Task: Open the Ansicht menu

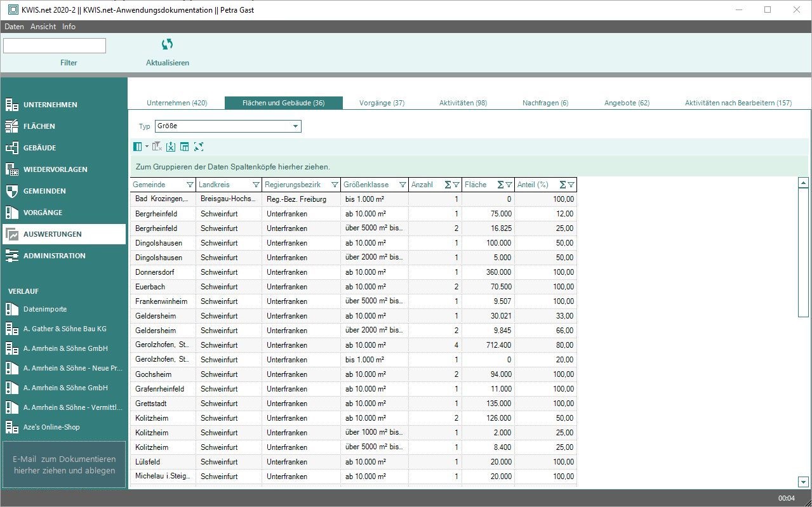Action: 43,27
